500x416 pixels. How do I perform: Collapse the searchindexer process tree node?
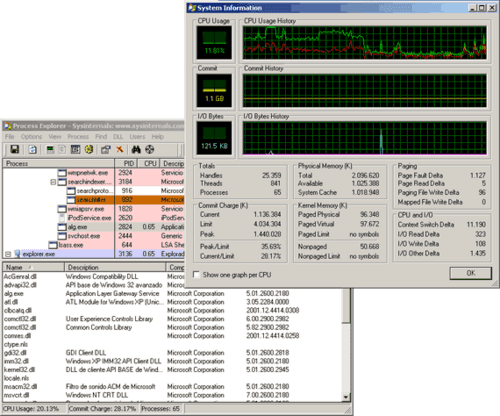(53, 182)
